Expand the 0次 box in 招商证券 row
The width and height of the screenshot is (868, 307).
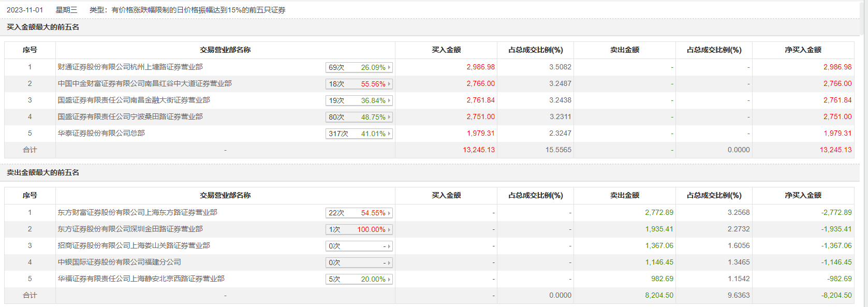click(359, 246)
